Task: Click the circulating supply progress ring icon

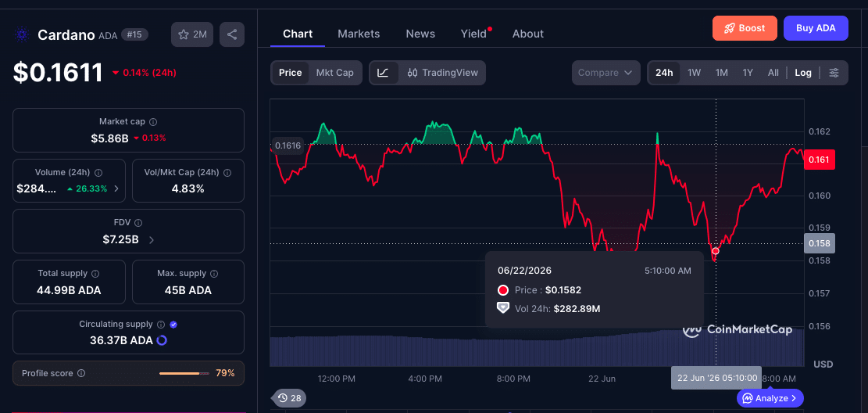Action: tap(162, 339)
